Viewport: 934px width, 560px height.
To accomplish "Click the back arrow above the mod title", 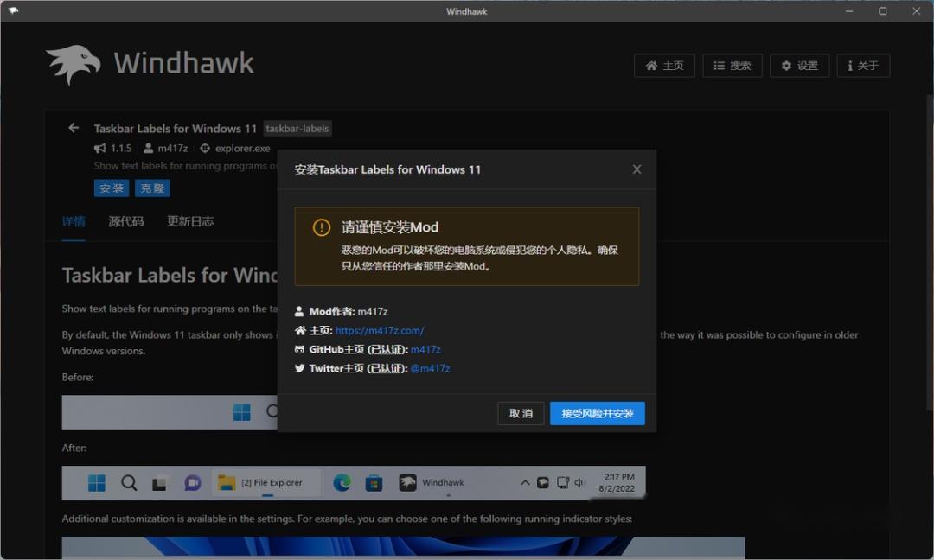I will [74, 127].
